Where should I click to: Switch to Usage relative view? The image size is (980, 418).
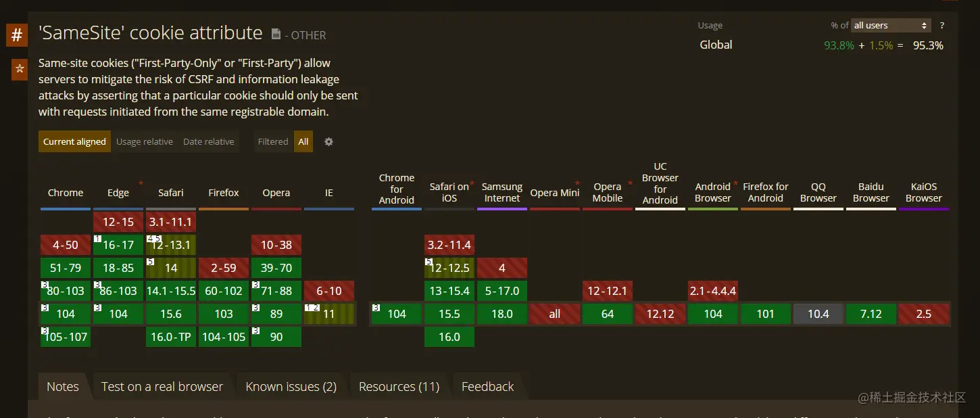click(145, 141)
